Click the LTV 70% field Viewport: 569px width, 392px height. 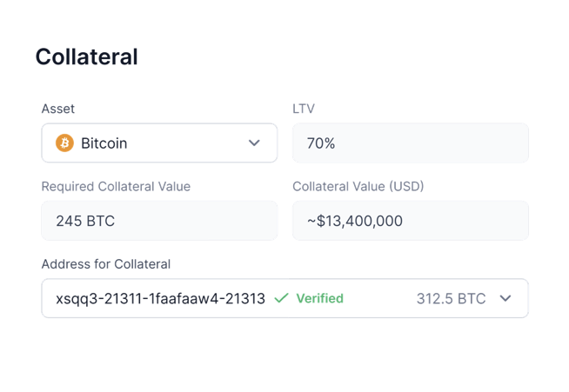321,143
